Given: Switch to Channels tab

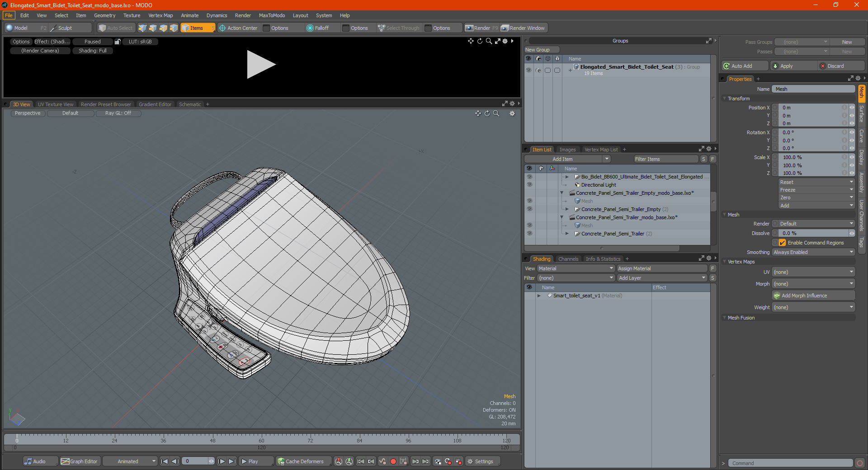Looking at the screenshot, I should coord(568,259).
